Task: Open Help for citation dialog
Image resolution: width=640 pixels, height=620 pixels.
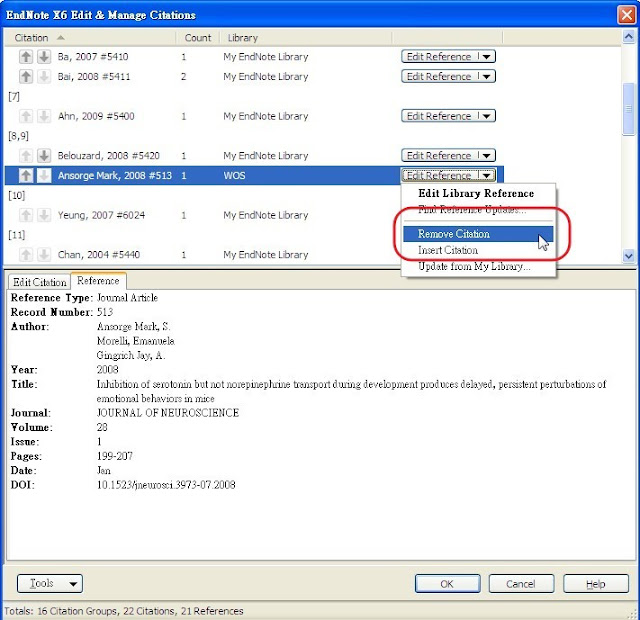Action: [x=596, y=584]
